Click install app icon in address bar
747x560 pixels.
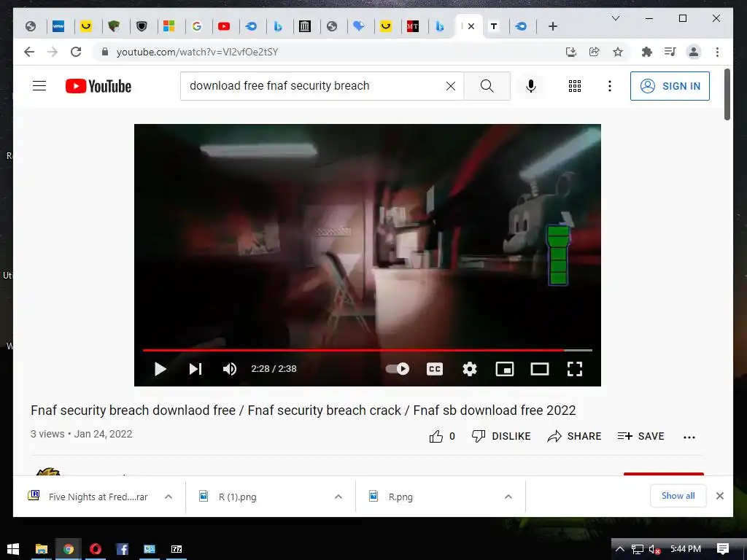[x=570, y=52]
